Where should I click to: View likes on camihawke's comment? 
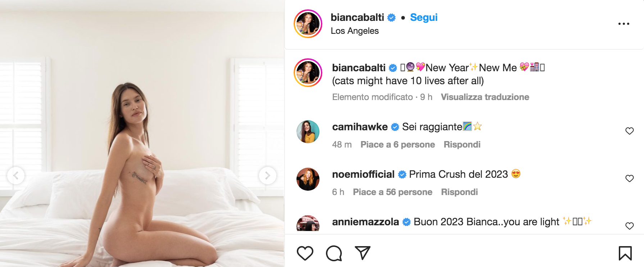[398, 145]
